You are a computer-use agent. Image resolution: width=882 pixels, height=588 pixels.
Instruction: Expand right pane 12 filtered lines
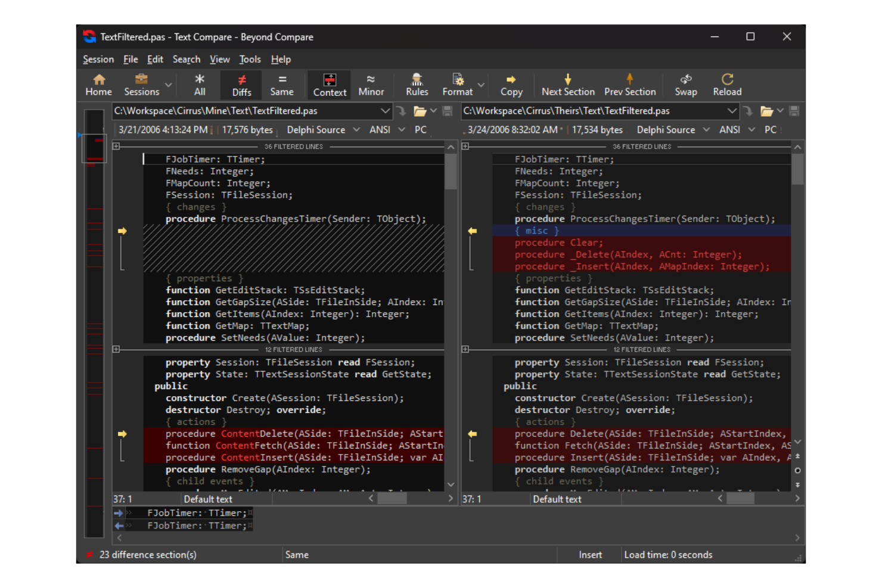pyautogui.click(x=465, y=349)
